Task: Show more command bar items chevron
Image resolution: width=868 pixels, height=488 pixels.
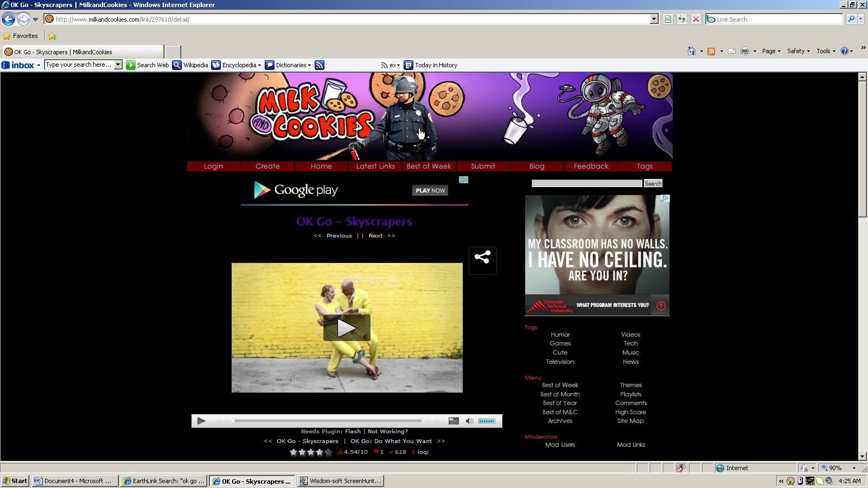Action: click(863, 48)
